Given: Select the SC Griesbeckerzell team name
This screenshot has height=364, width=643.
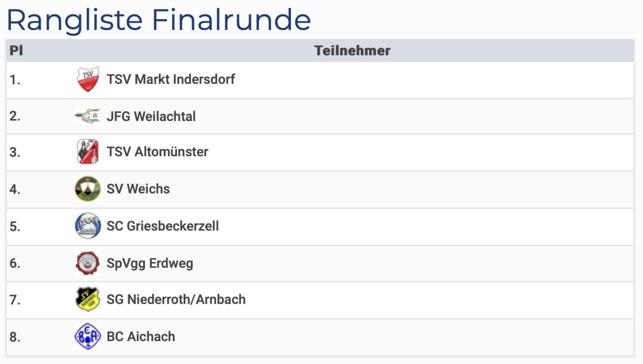Looking at the screenshot, I should (x=163, y=226).
